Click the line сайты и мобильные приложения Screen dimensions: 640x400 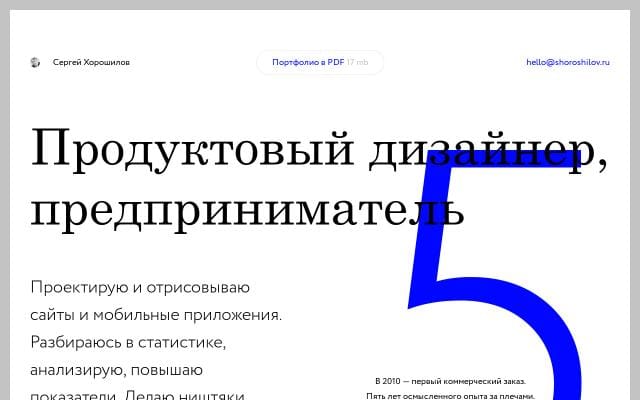(156, 316)
